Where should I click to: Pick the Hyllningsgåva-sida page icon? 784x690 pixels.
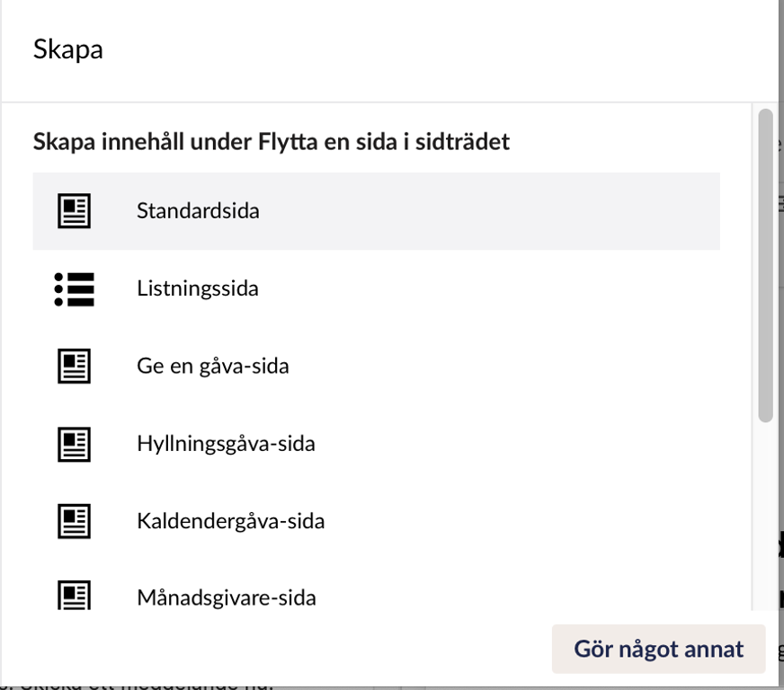point(74,444)
